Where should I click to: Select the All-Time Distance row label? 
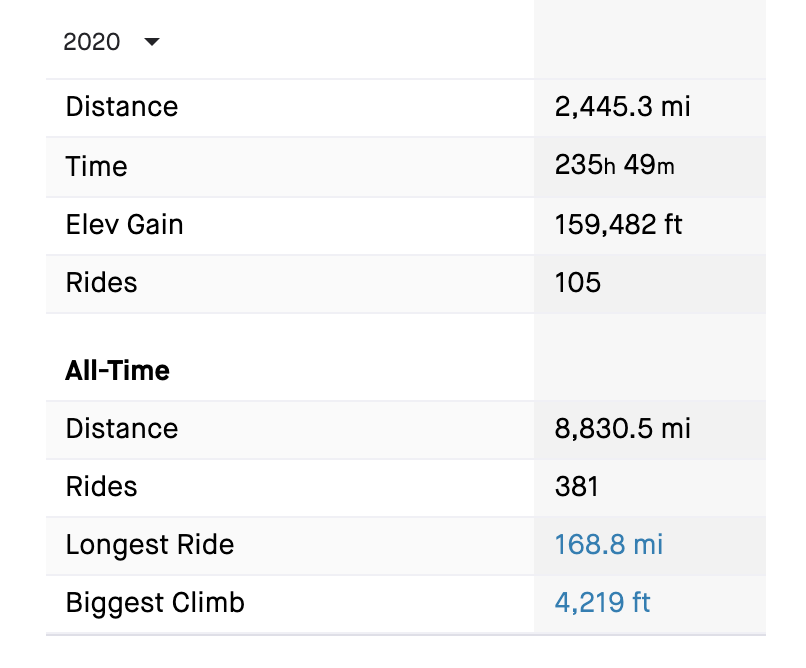coord(122,429)
